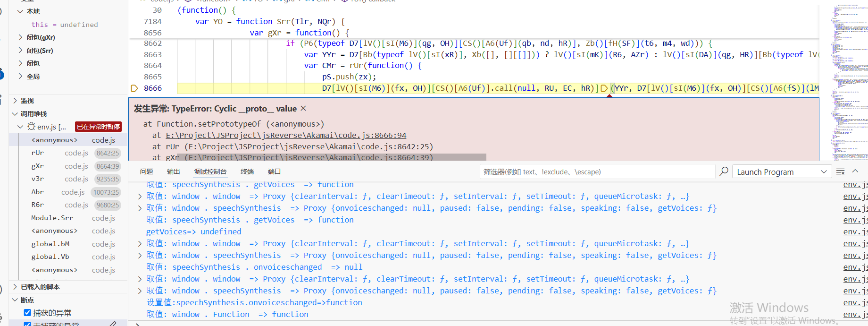
Task: Click the 'window . Function => function' console line
Action: tap(227, 314)
